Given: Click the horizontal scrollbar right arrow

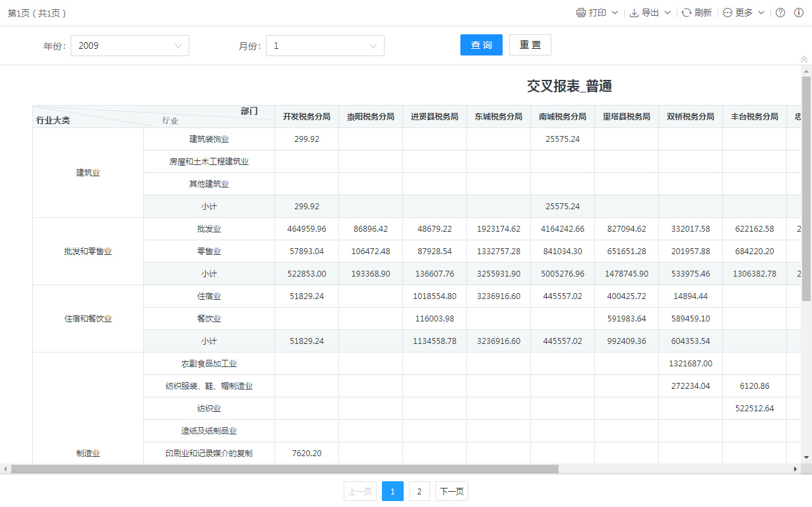Looking at the screenshot, I should pyautogui.click(x=795, y=469).
